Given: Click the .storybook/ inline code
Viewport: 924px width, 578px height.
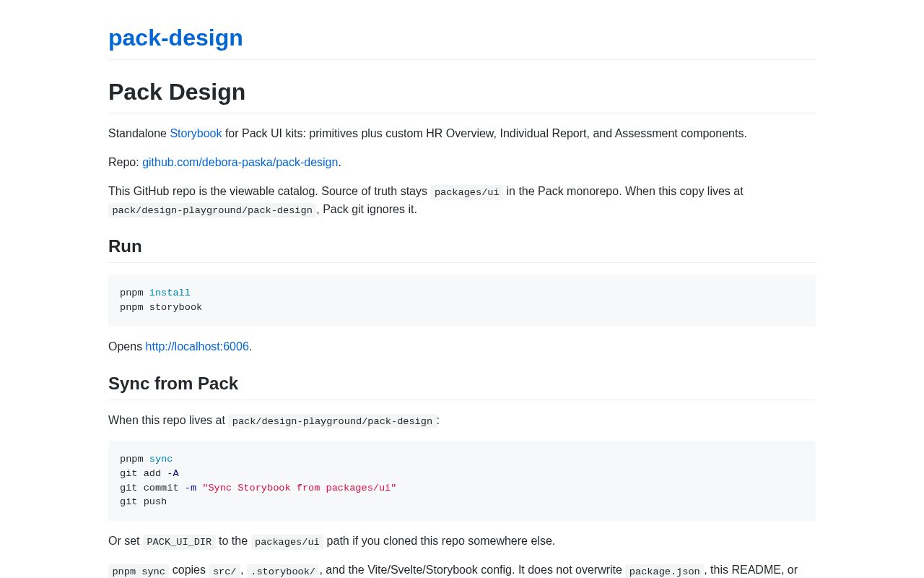Looking at the screenshot, I should [283, 571].
